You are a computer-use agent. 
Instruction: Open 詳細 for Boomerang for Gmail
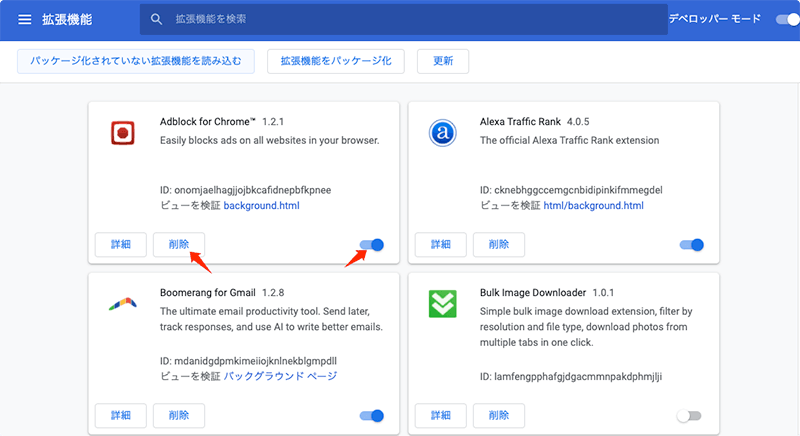click(121, 416)
